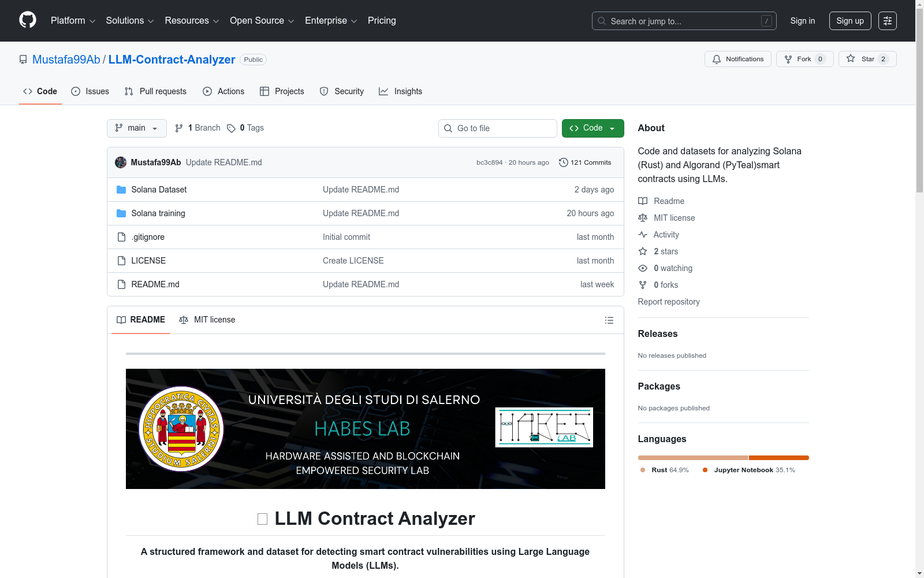924x578 pixels.
Task: Click the University of Salerno HABES LAB banner
Action: tap(366, 429)
